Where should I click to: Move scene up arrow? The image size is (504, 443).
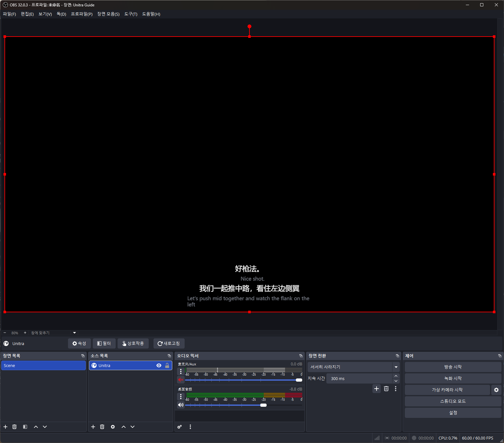point(36,427)
